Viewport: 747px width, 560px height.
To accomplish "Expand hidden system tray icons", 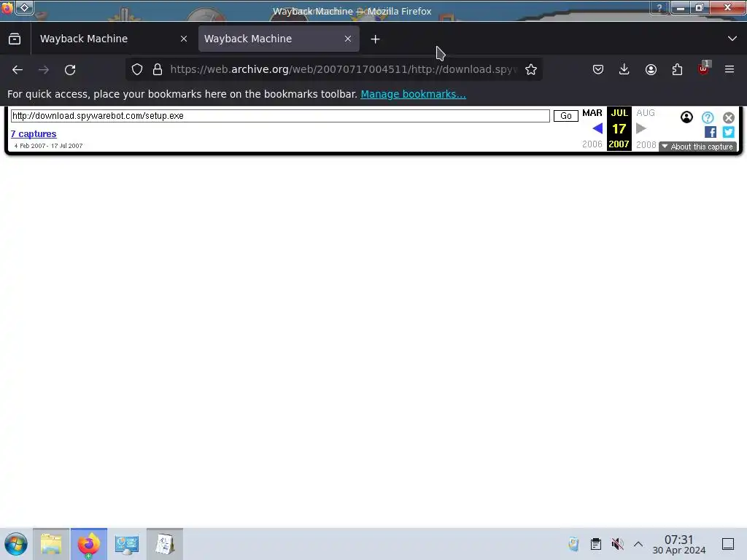I will click(638, 544).
